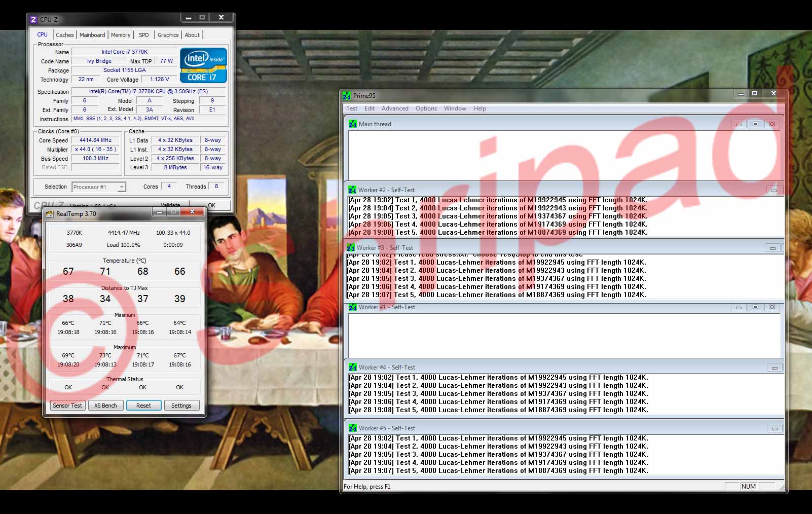Open RealTemp Settings
The width and height of the screenshot is (812, 514).
181,406
